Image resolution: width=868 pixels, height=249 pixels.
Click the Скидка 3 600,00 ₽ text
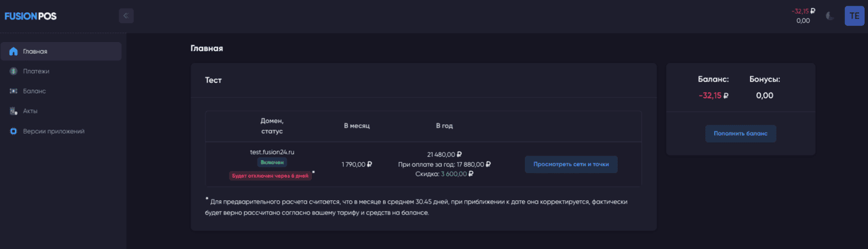[x=445, y=174]
